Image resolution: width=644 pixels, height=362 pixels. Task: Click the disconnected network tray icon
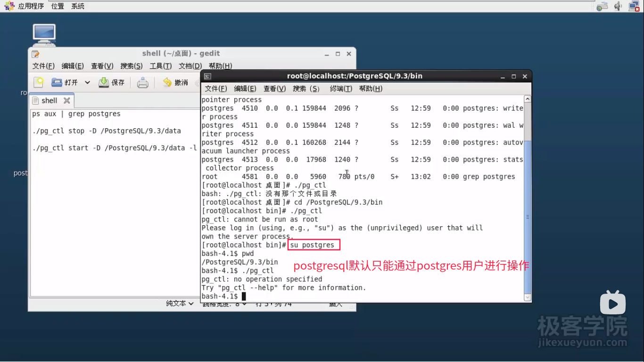(634, 6)
